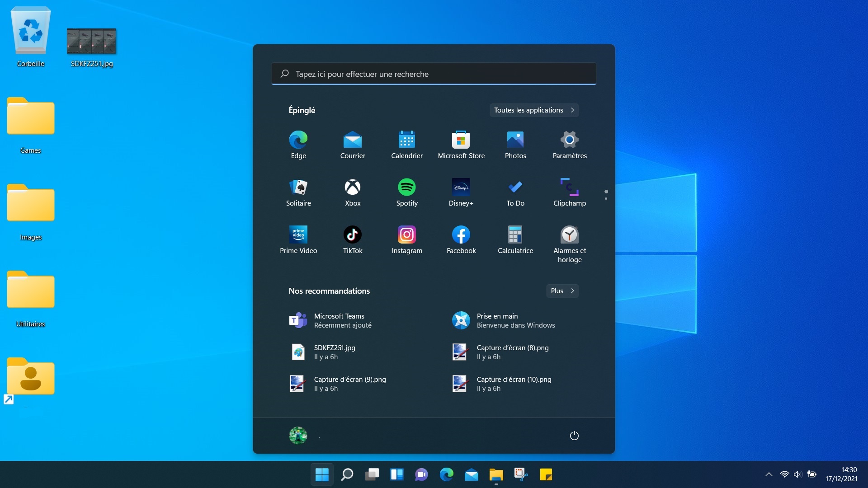Screen dimensions: 868x488
Task: Launch the Calculatrice app
Action: (x=515, y=239)
